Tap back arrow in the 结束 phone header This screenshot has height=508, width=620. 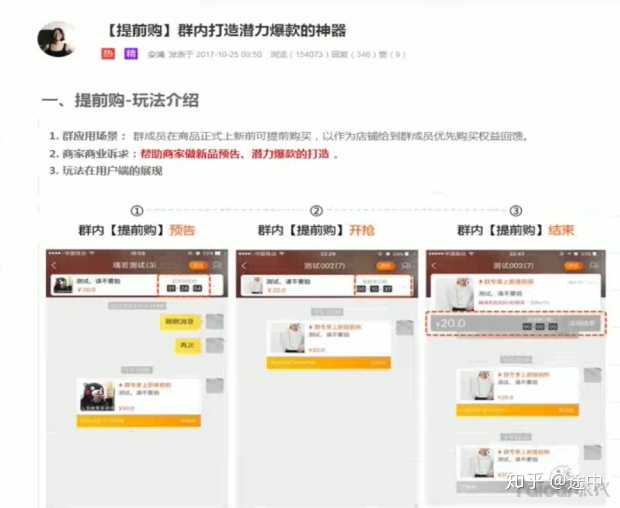point(434,266)
